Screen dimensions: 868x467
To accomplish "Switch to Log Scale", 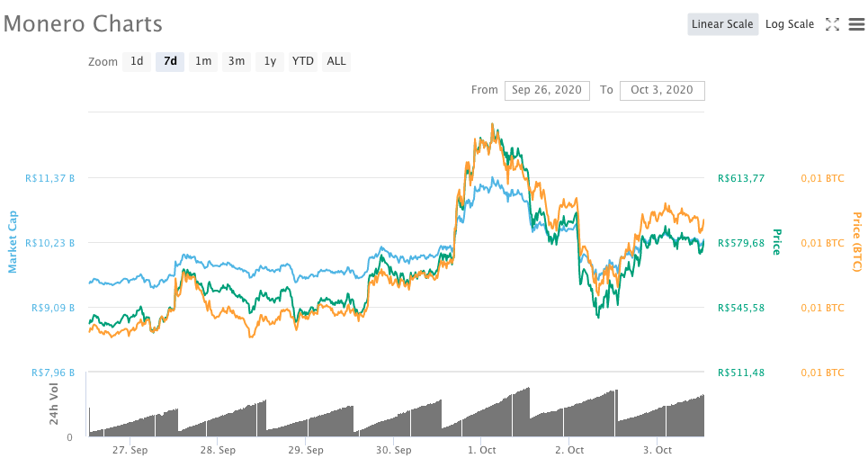I will point(790,24).
